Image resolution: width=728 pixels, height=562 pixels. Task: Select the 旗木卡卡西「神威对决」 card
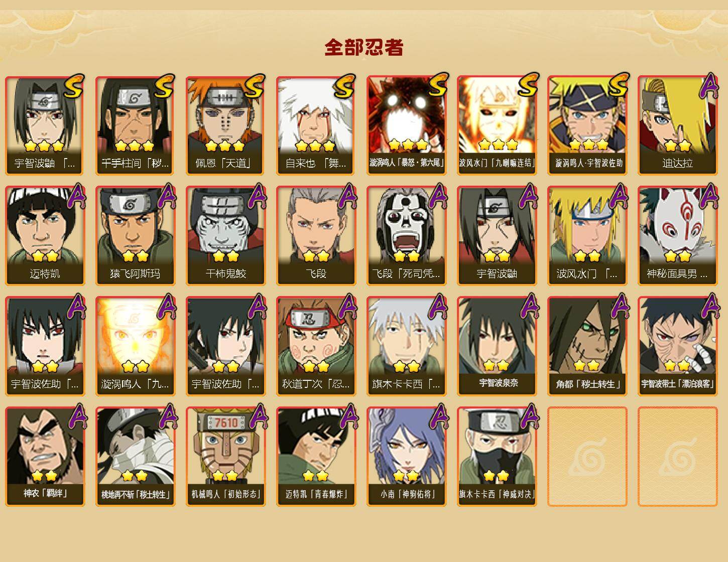tap(497, 457)
